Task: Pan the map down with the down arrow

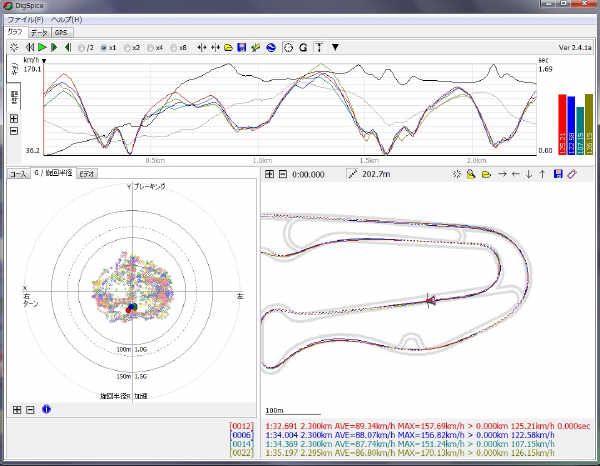Action: pyautogui.click(x=529, y=174)
